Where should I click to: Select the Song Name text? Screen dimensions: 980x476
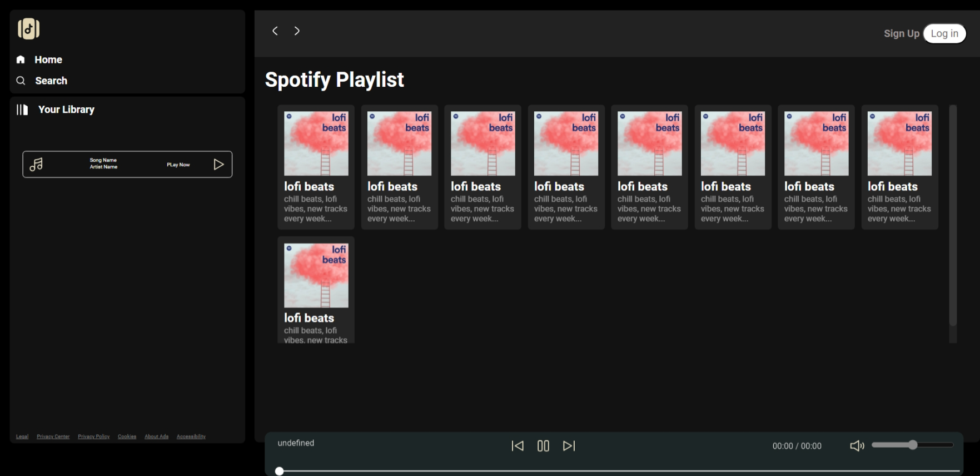pyautogui.click(x=103, y=160)
